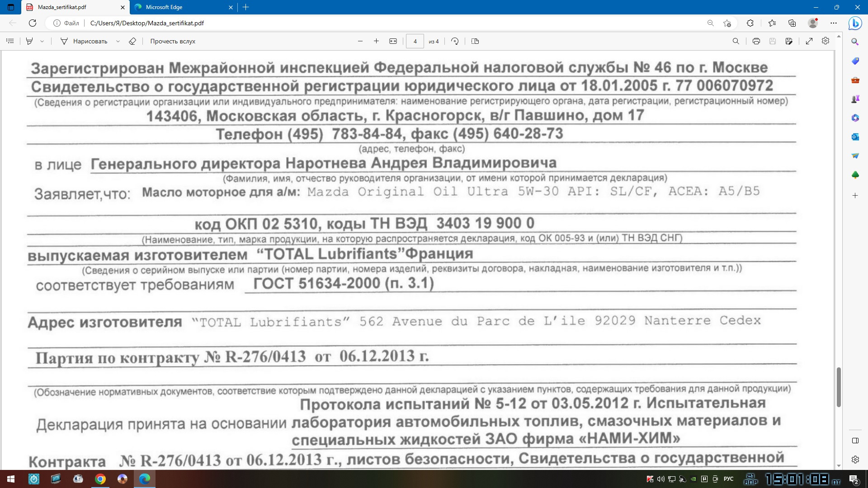
Task: Select the highlight marker tool
Action: tap(29, 41)
